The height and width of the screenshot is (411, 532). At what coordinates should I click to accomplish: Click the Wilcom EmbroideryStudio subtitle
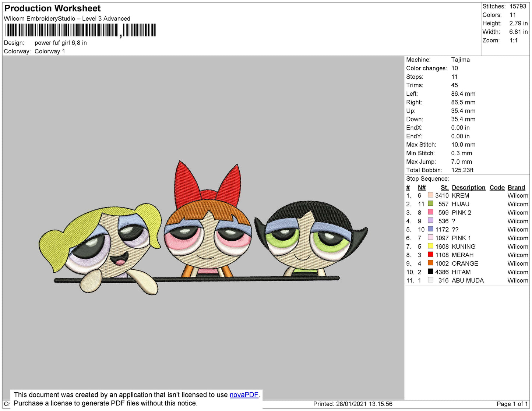coord(67,18)
